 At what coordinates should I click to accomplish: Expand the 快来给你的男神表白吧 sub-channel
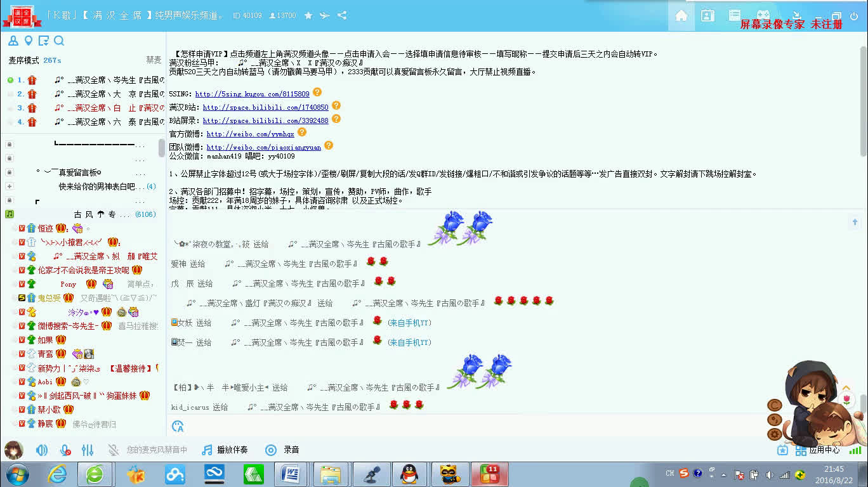9,186
